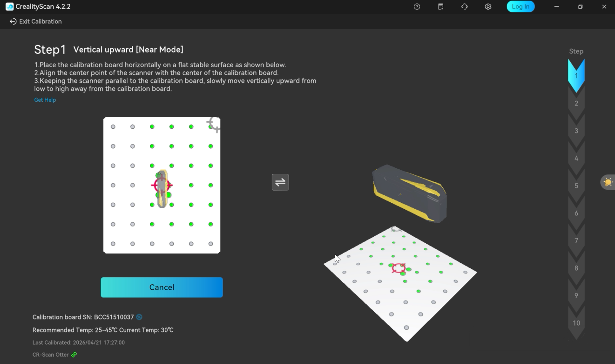This screenshot has width=615, height=364.
Task: Cancel the calibration process
Action: (162, 287)
